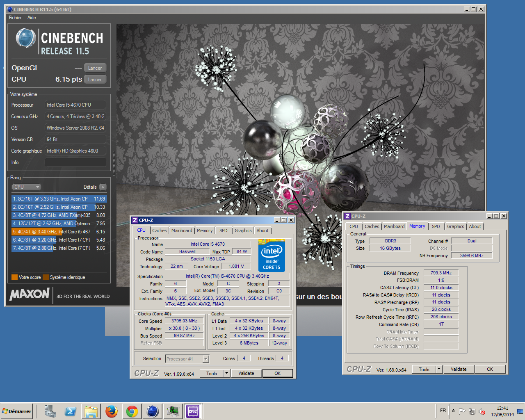Select ranking row 8C/16T @ 3.33 GHz Xeon
This screenshot has width=525, height=420.
pos(59,199)
